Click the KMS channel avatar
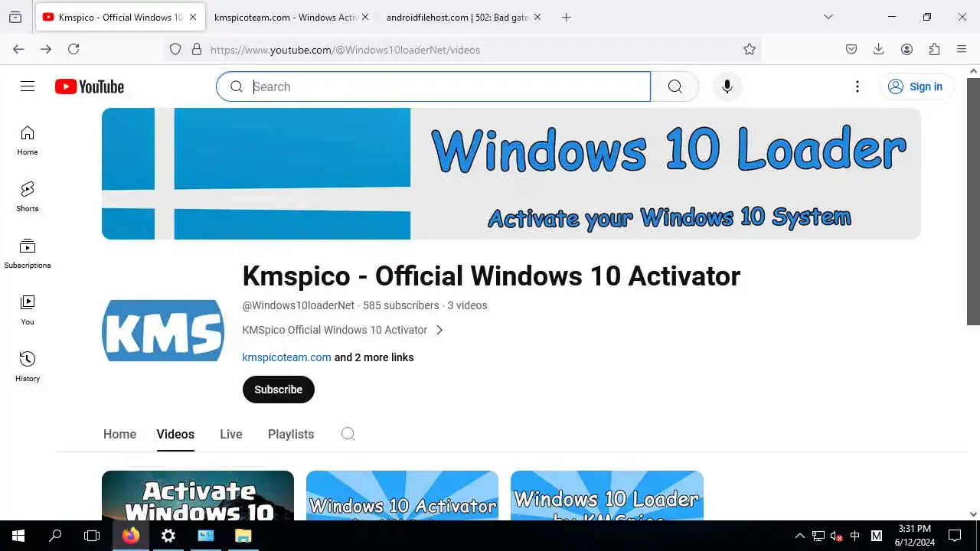The width and height of the screenshot is (980, 551). click(x=163, y=331)
